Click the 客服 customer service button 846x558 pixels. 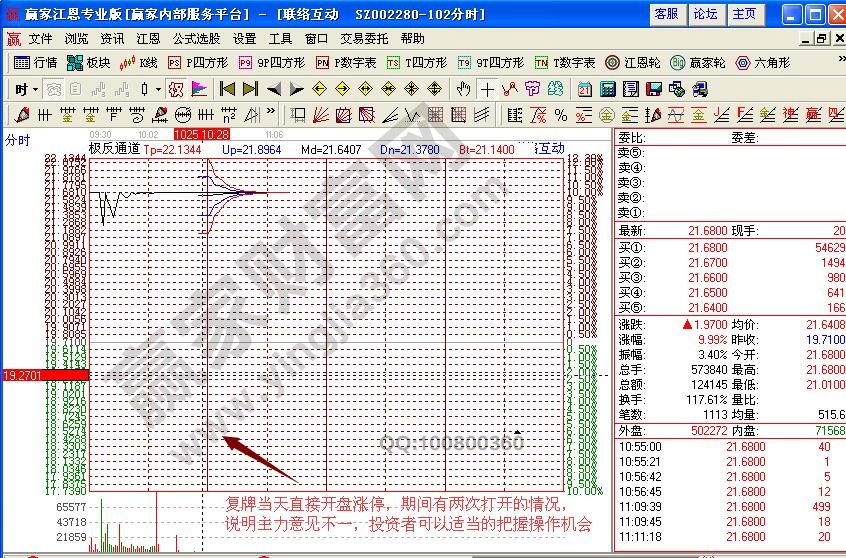pyautogui.click(x=666, y=14)
